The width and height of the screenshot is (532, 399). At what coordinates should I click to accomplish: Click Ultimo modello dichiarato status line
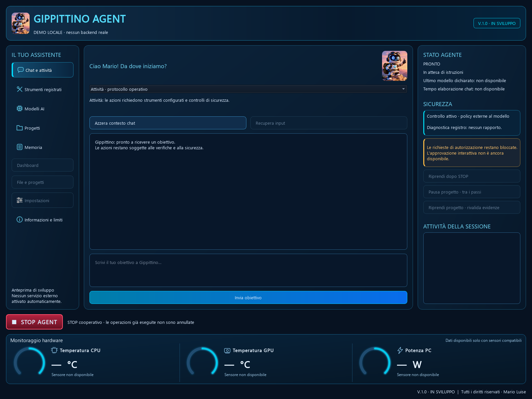click(x=465, y=80)
